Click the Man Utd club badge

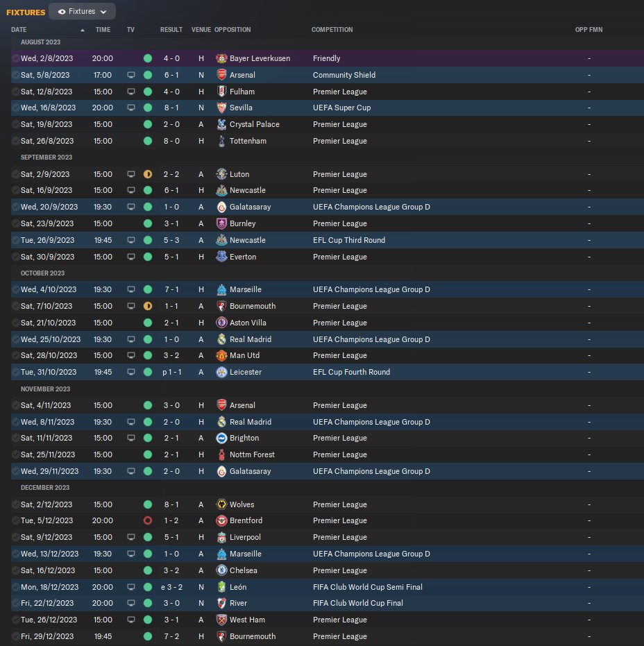(x=221, y=355)
